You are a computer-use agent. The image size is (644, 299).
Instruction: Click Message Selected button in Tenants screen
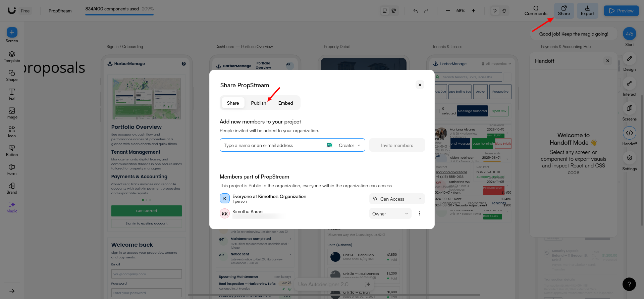472,111
